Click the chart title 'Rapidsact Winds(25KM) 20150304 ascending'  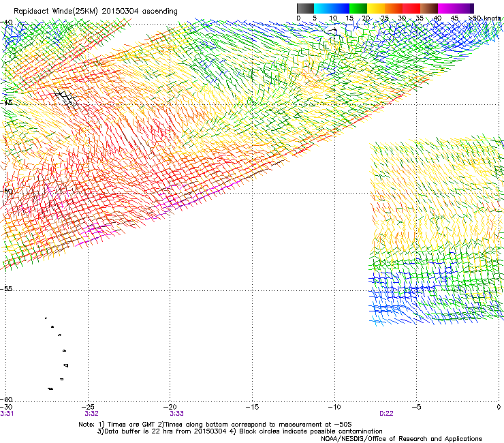pos(95,12)
